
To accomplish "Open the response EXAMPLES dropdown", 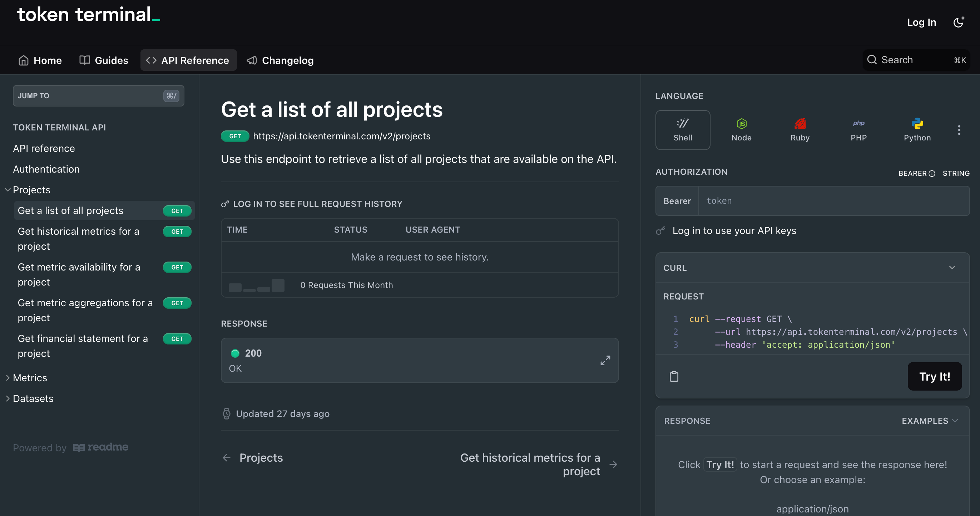I will (x=929, y=421).
